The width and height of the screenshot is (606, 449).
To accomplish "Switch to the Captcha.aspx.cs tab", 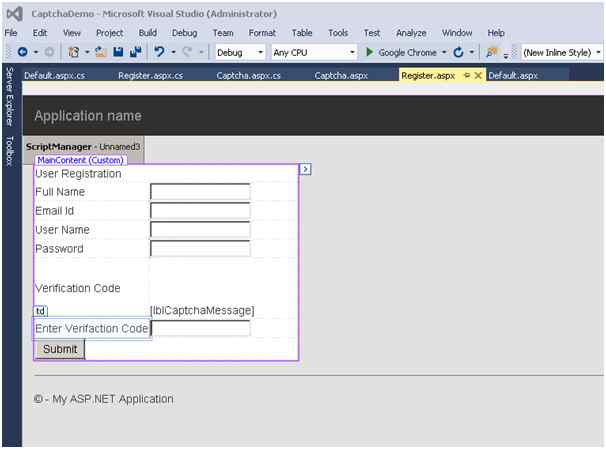I will click(248, 75).
